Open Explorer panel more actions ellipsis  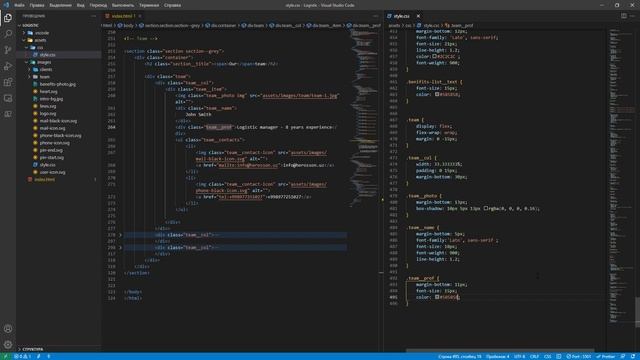[x=93, y=16]
